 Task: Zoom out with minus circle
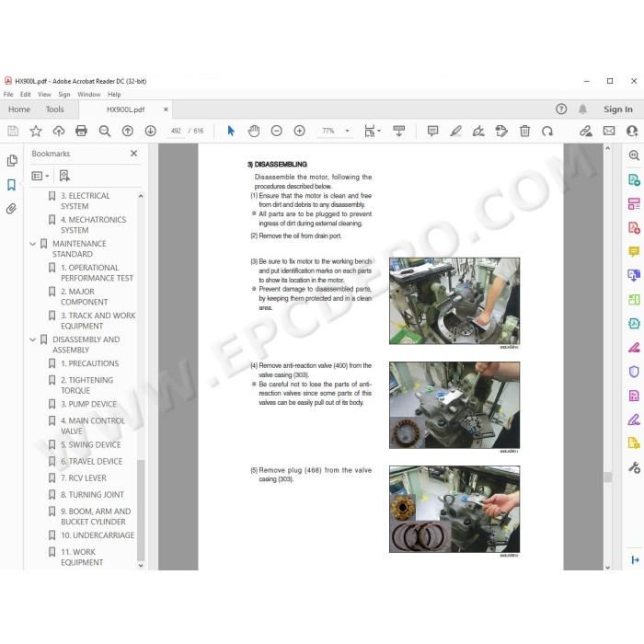click(276, 131)
